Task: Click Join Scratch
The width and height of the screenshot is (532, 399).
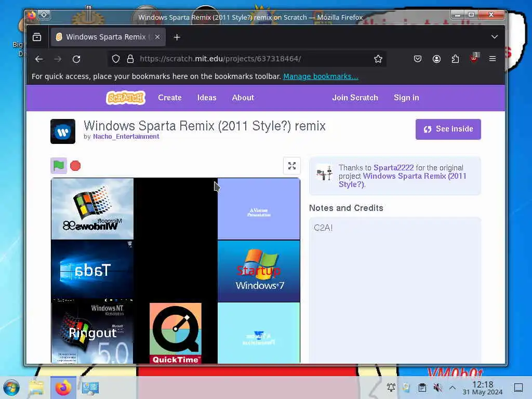Action: pos(355,98)
